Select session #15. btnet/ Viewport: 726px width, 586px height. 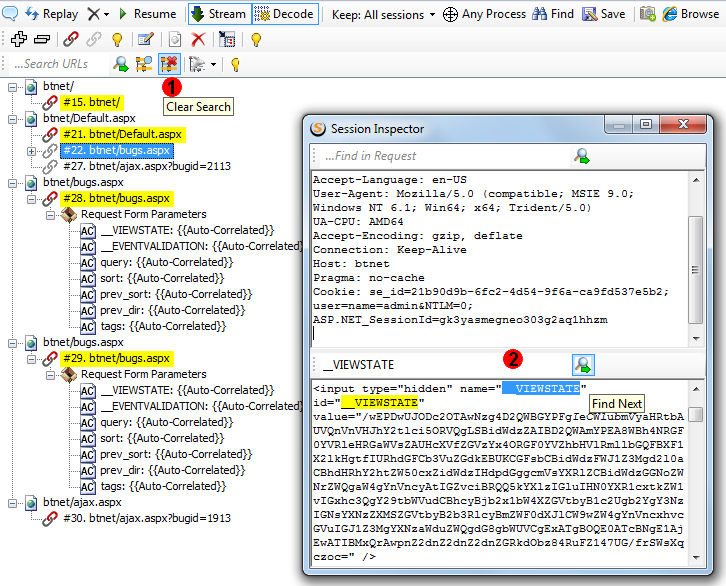[92, 102]
